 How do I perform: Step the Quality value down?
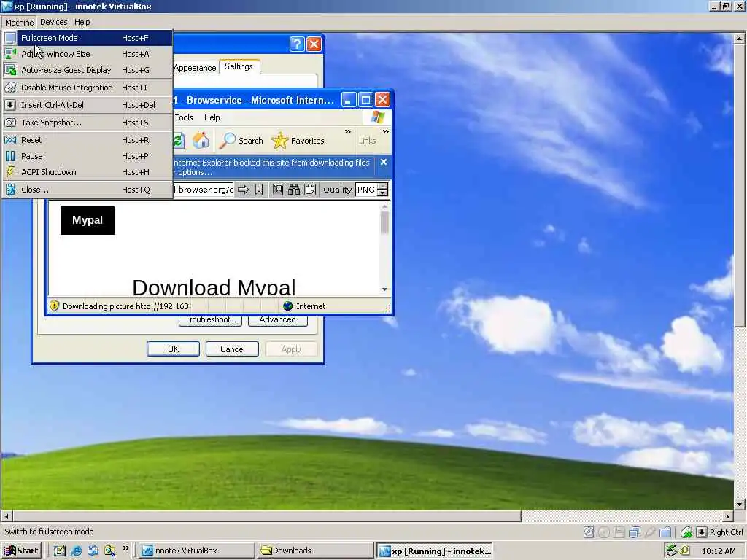(382, 193)
